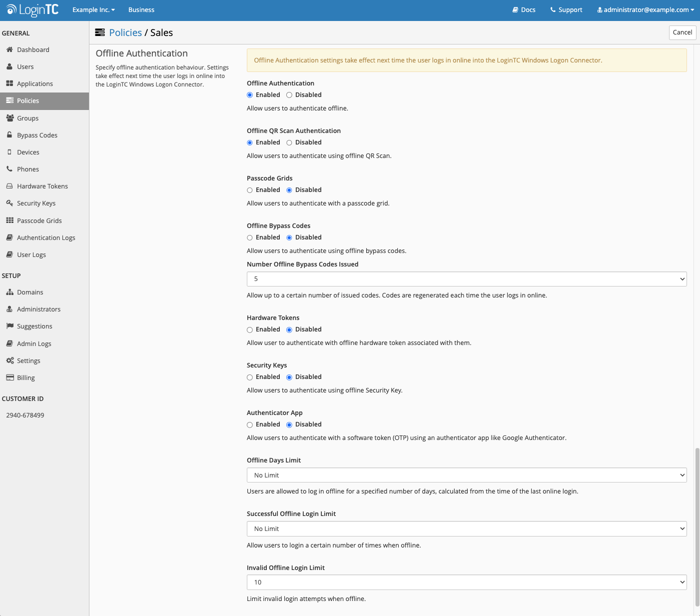The image size is (700, 616).
Task: Open the Docs link in header
Action: point(524,10)
